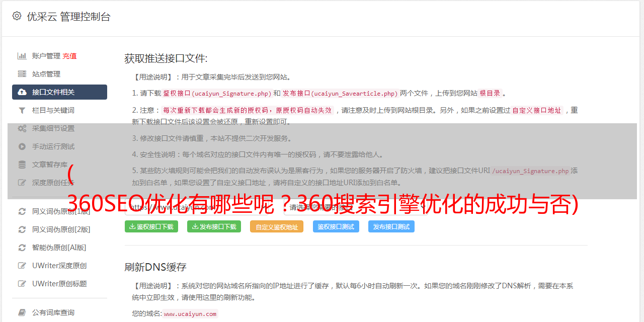Open UWriter原创标题 in sidebar
644x322 pixels.
tap(59, 284)
